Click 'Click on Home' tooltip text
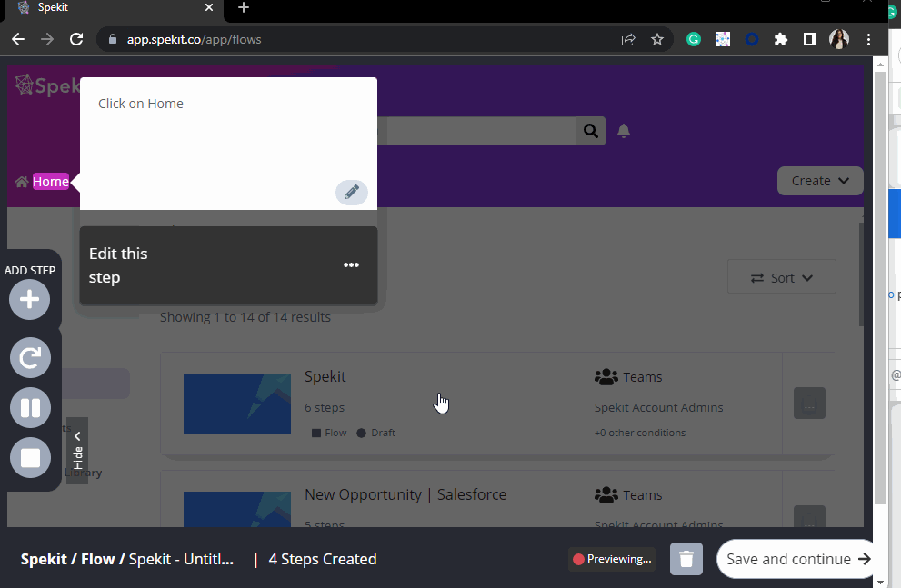The height and width of the screenshot is (588, 901). [141, 104]
